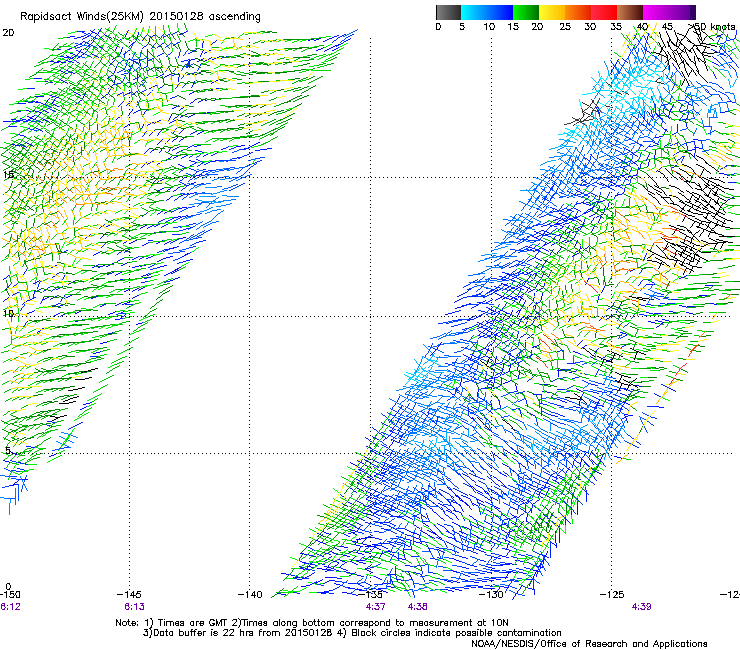Click the '45' label under the color legend

[x=667, y=27]
